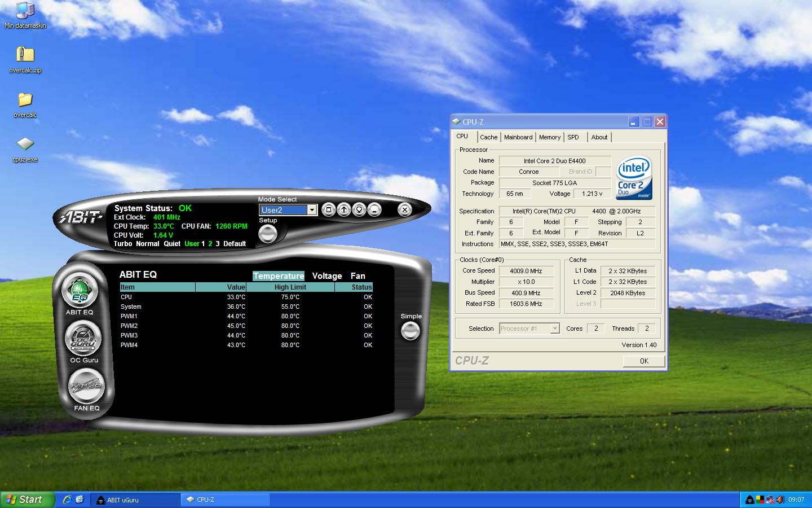This screenshot has height=508, width=812.
Task: Switch to the Memory tab
Action: point(550,137)
